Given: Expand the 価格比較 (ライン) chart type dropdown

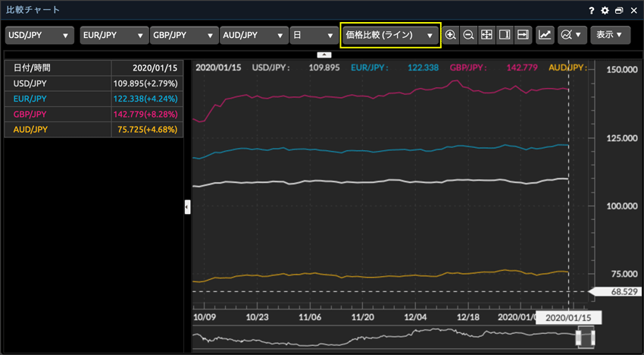Looking at the screenshot, I should click(390, 36).
